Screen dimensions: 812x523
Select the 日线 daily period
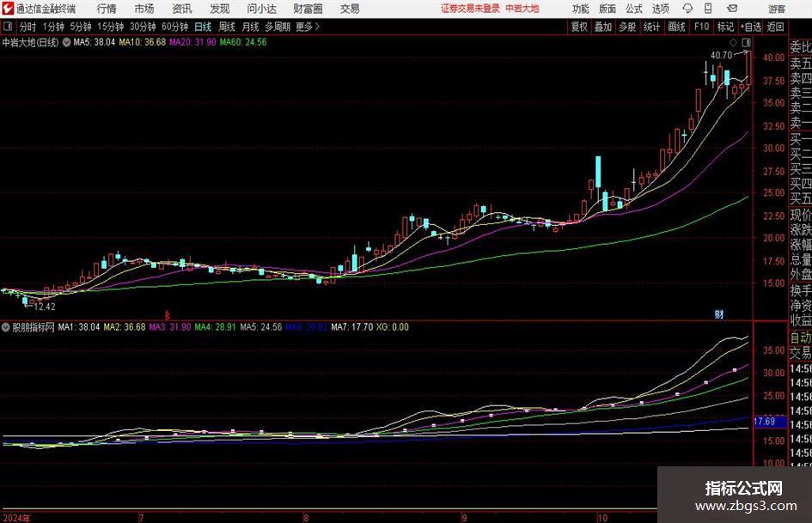[203, 27]
